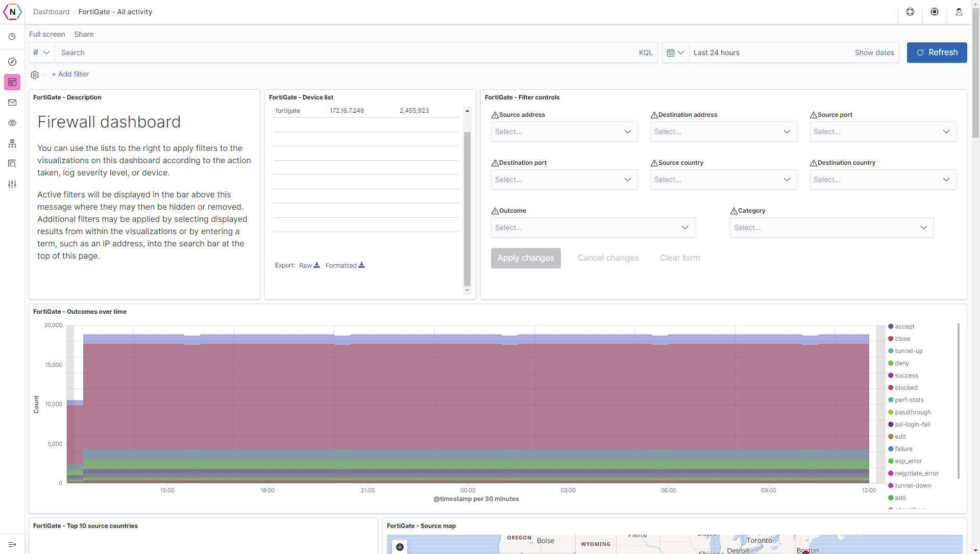
Task: Open the recently viewed clock icon
Action: (x=12, y=37)
